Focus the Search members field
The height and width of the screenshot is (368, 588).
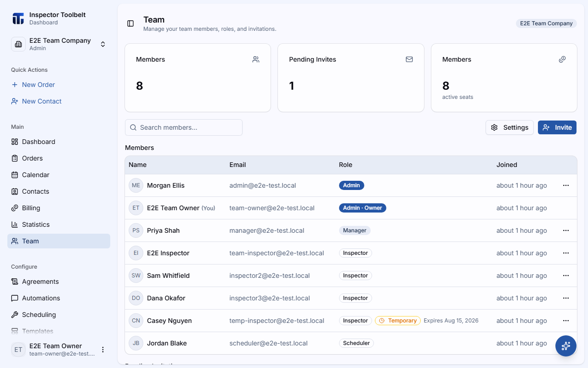click(184, 127)
